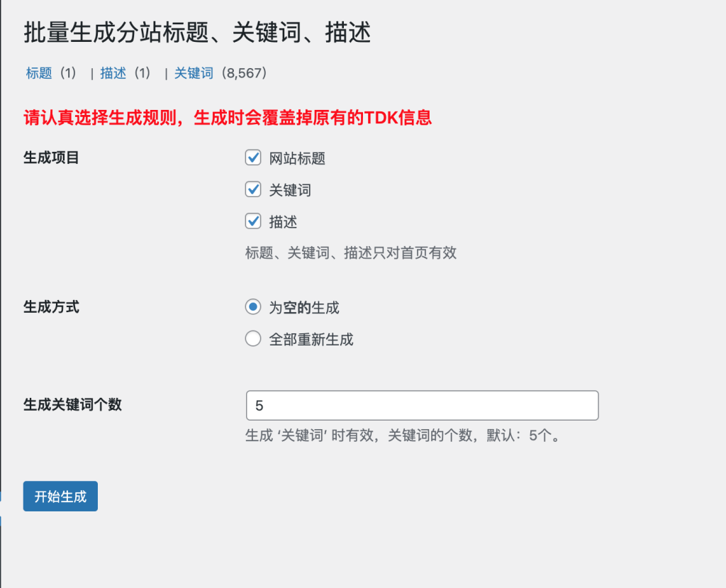Viewport: 726px width, 588px height.
Task: Click the 生成方式 section label
Action: click(x=51, y=307)
